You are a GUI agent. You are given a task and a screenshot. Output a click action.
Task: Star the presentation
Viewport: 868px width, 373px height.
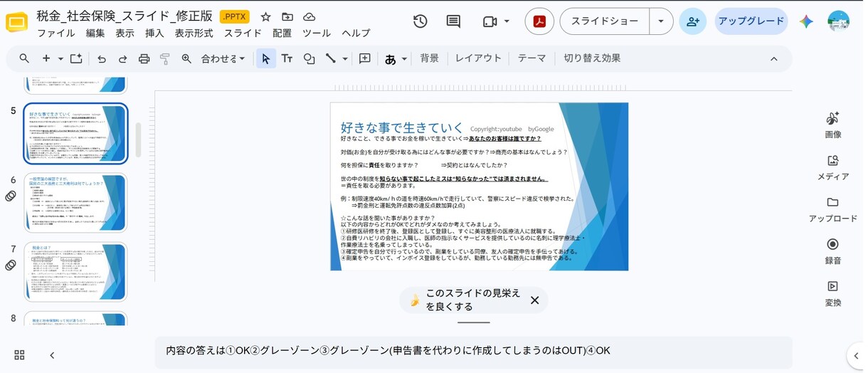pos(265,17)
